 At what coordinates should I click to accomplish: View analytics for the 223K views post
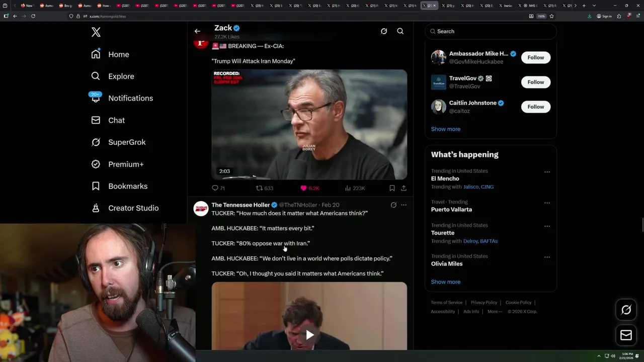355,188
